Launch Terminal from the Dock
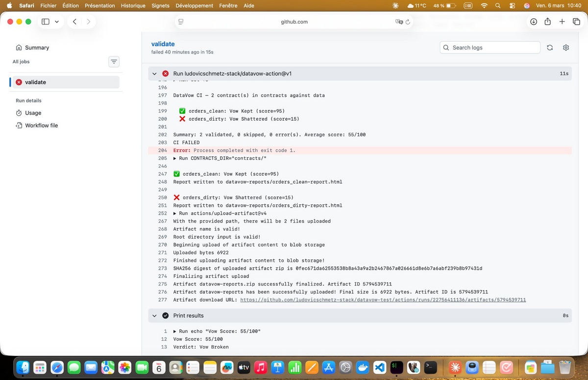Viewport: 588px width, 380px height. 430,367
